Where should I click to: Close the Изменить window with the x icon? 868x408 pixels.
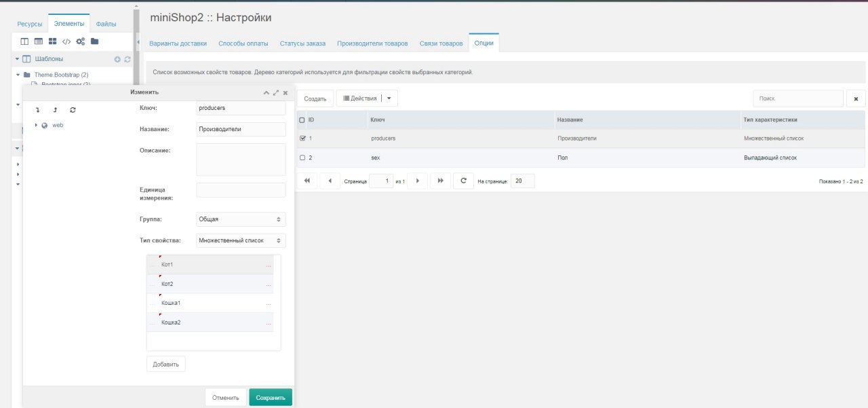click(285, 92)
